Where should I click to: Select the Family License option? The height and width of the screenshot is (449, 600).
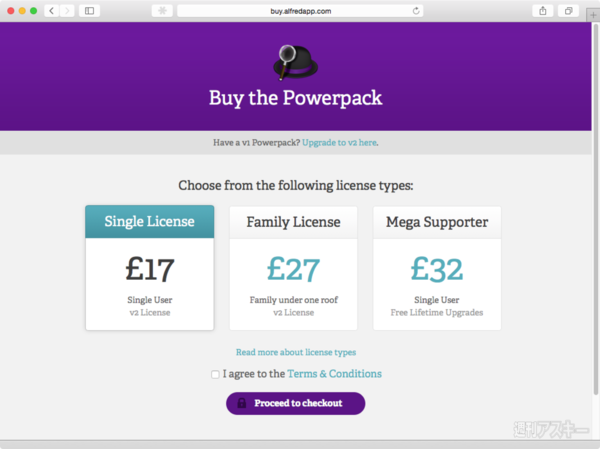293,221
